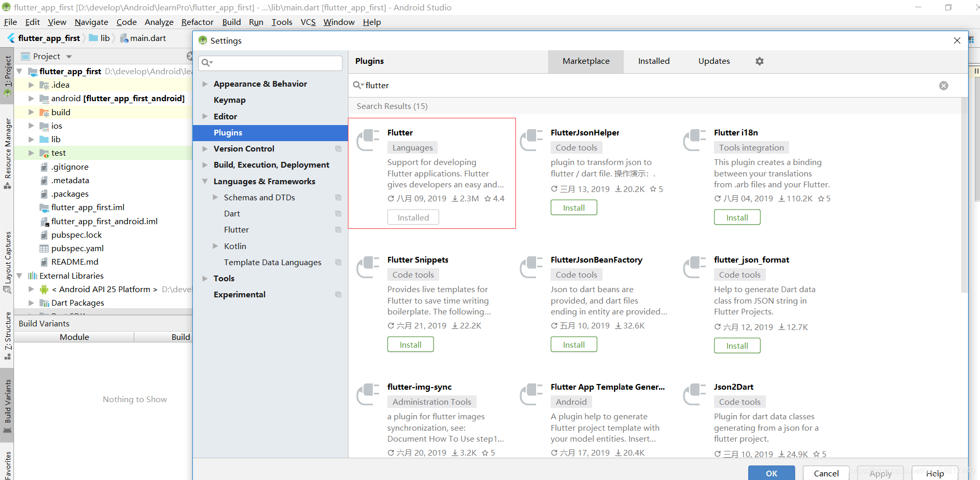Open the 1: Project tool window

(x=7, y=76)
